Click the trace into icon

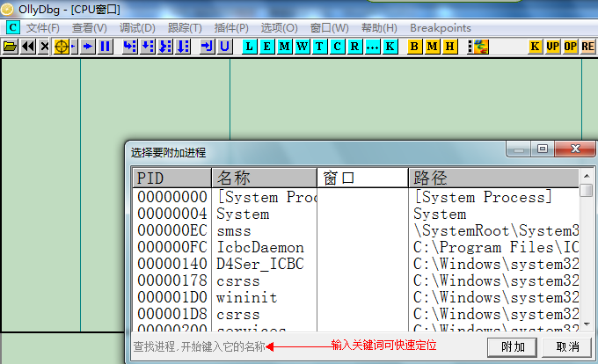165,47
